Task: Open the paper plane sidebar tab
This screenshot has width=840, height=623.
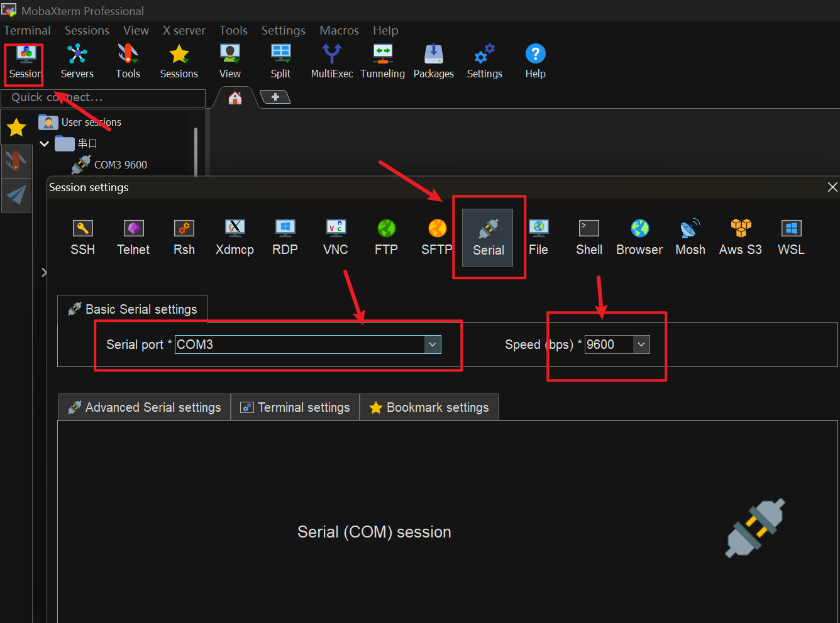Action: click(16, 195)
